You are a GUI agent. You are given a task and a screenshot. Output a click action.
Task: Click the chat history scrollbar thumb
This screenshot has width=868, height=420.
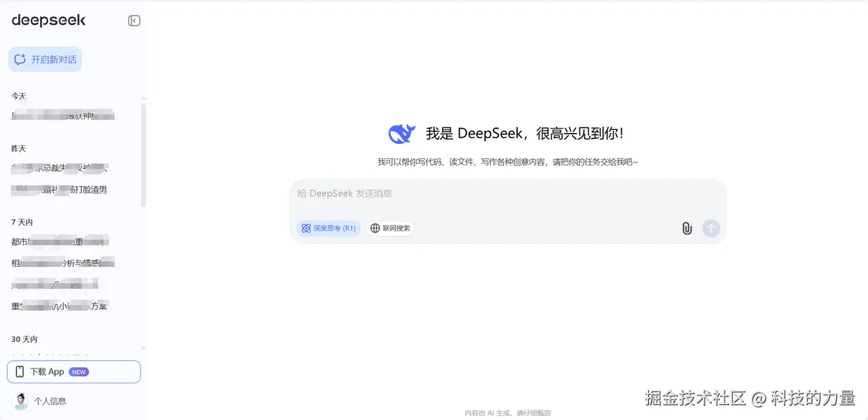143,155
